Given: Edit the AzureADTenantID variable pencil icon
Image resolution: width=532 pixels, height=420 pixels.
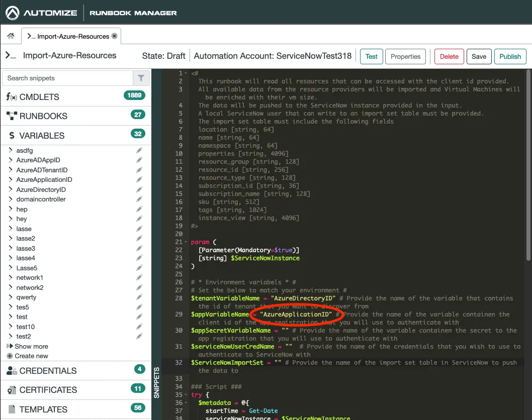Looking at the screenshot, I should [139, 170].
